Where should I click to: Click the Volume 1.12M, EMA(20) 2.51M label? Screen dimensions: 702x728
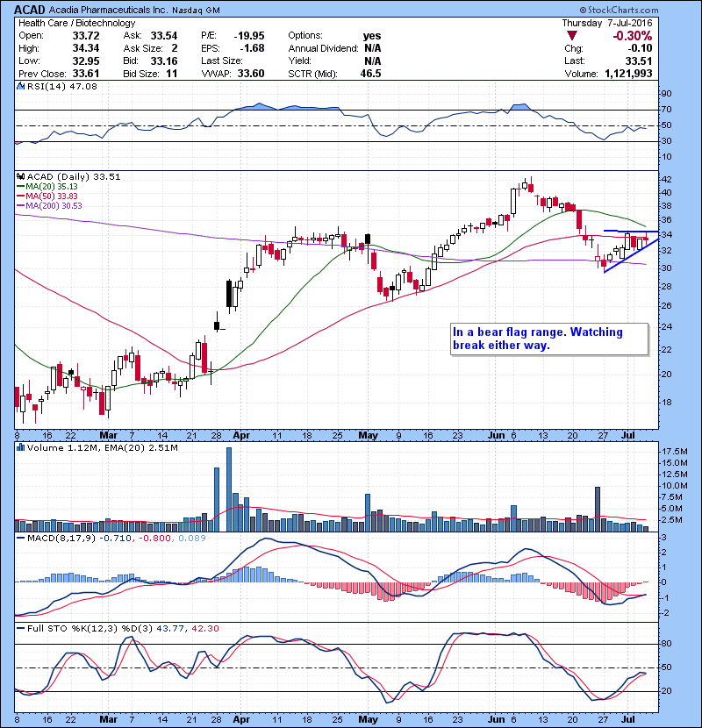click(x=102, y=447)
